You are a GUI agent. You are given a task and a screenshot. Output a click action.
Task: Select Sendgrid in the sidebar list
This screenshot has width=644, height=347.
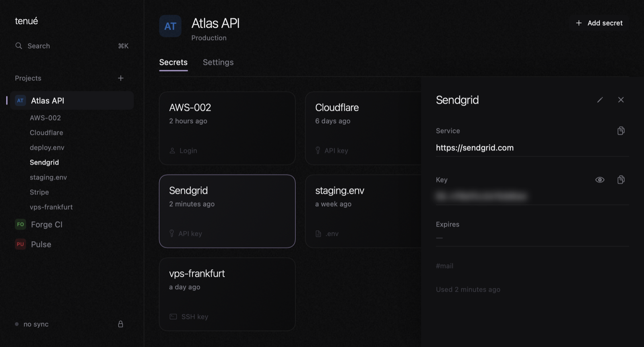coord(44,162)
